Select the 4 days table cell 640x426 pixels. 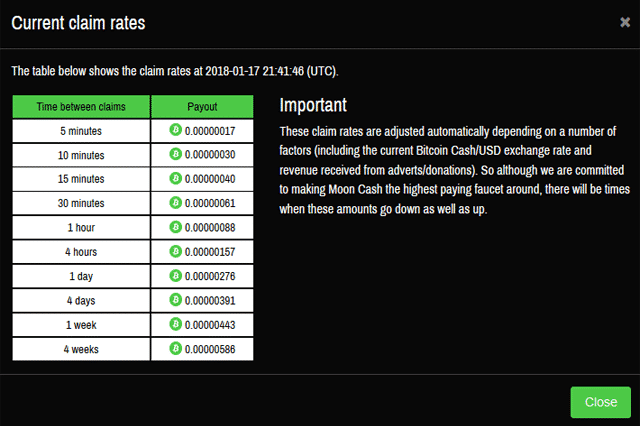point(81,301)
